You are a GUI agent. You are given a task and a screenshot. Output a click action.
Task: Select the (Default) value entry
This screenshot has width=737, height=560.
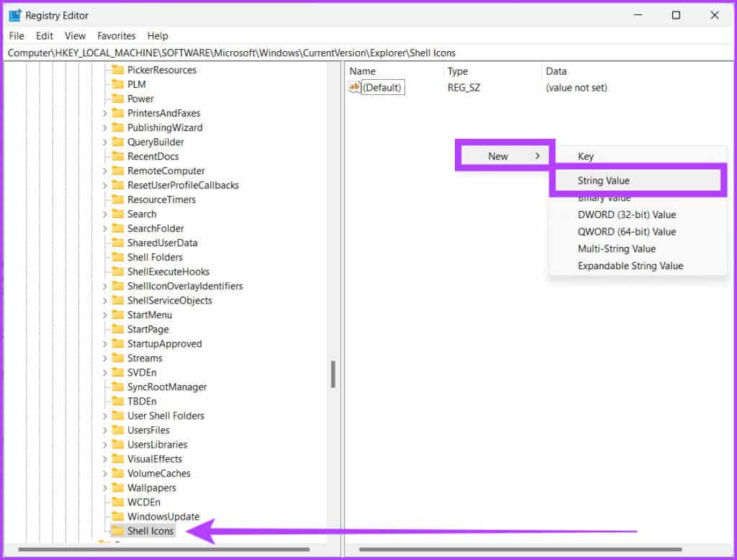point(383,88)
